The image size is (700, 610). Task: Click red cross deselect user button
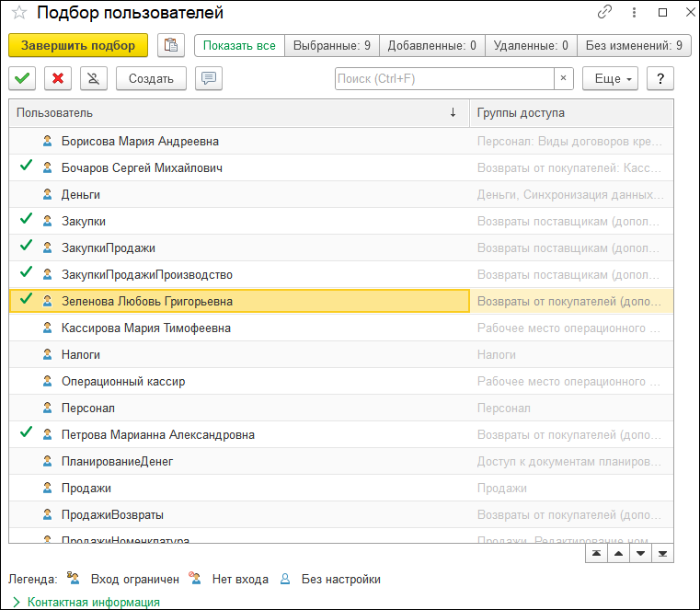coord(58,78)
